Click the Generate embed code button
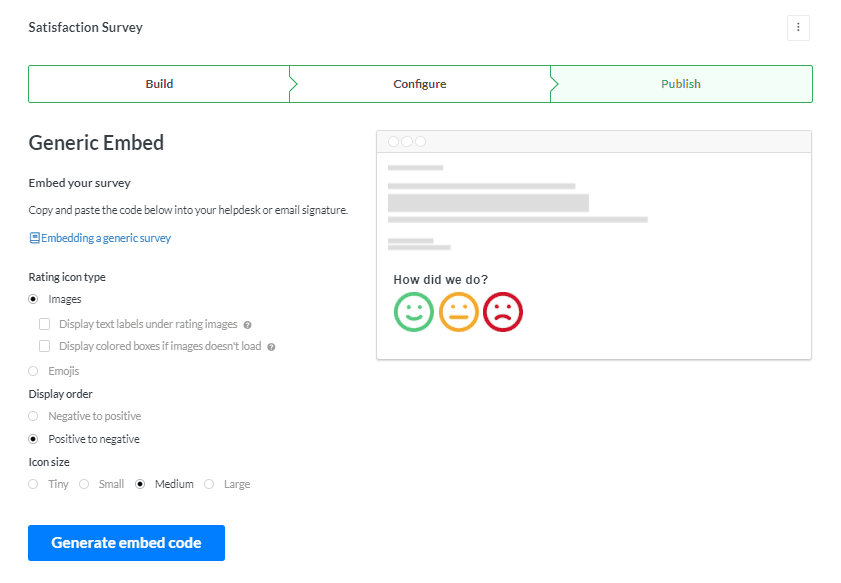Screen dimensions: 841x583 point(126,543)
